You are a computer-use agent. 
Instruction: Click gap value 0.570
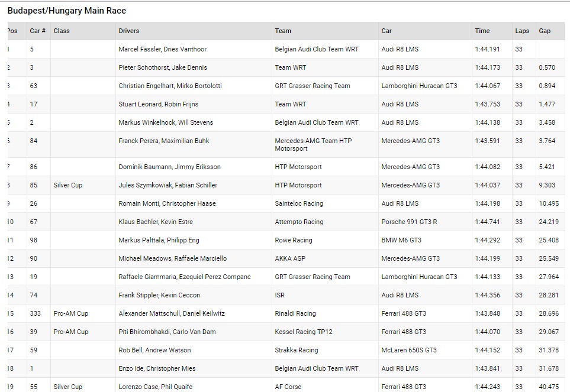point(547,67)
